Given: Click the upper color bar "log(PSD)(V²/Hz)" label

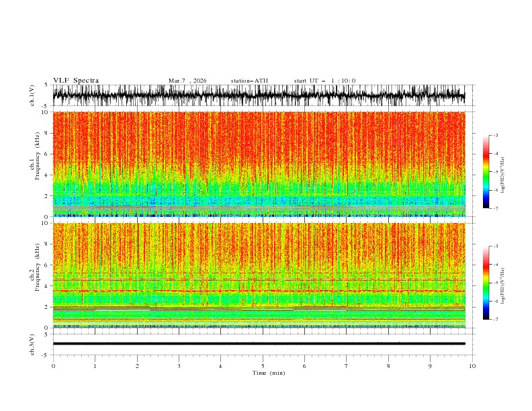Looking at the screenshot, I should (502, 175).
